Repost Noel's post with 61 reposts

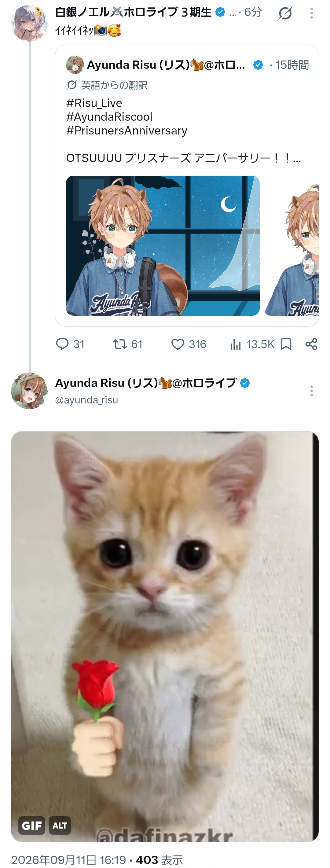127,344
